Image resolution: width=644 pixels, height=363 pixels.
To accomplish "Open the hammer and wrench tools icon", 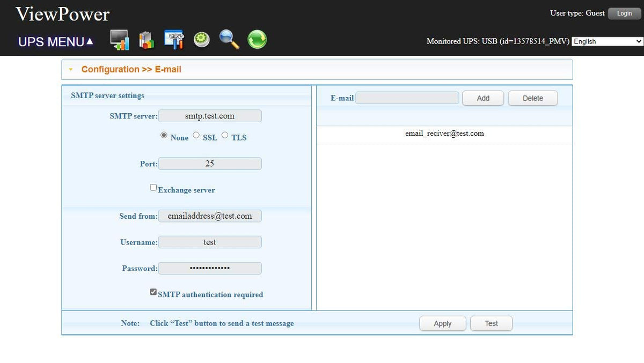I will click(x=174, y=40).
